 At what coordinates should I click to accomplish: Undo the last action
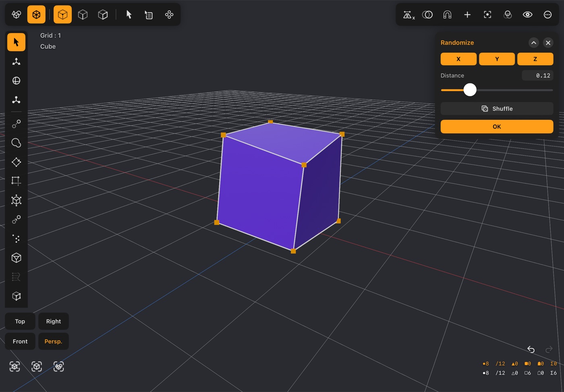pos(531,349)
